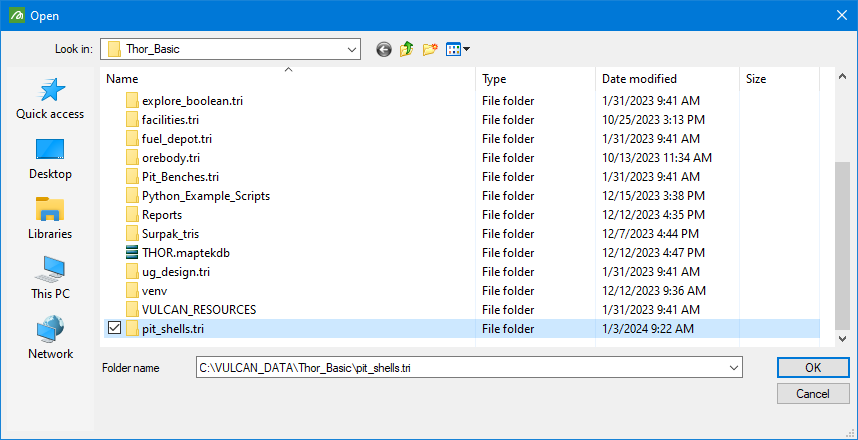Screen dimensions: 858x440
Task: Click folder icon of Pit_Benches.tri
Action: pyautogui.click(x=132, y=177)
